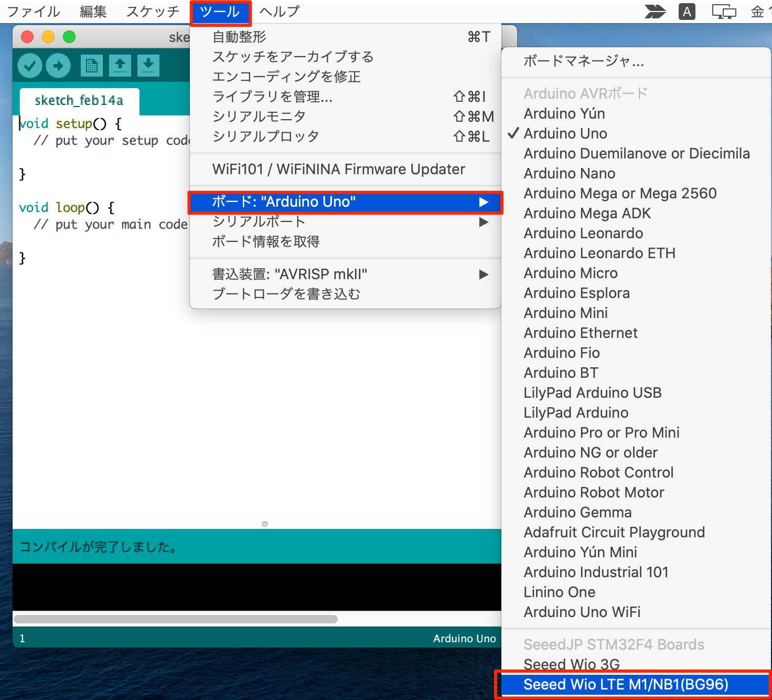Screen dimensions: 772x700
Task: Open WiFi101 / WiFiNINA Firmware Updater
Action: point(345,169)
